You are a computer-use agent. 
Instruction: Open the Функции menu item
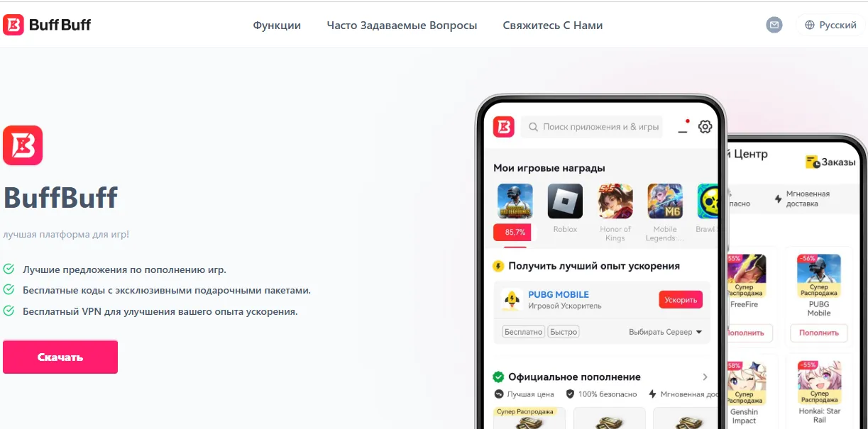tap(277, 26)
